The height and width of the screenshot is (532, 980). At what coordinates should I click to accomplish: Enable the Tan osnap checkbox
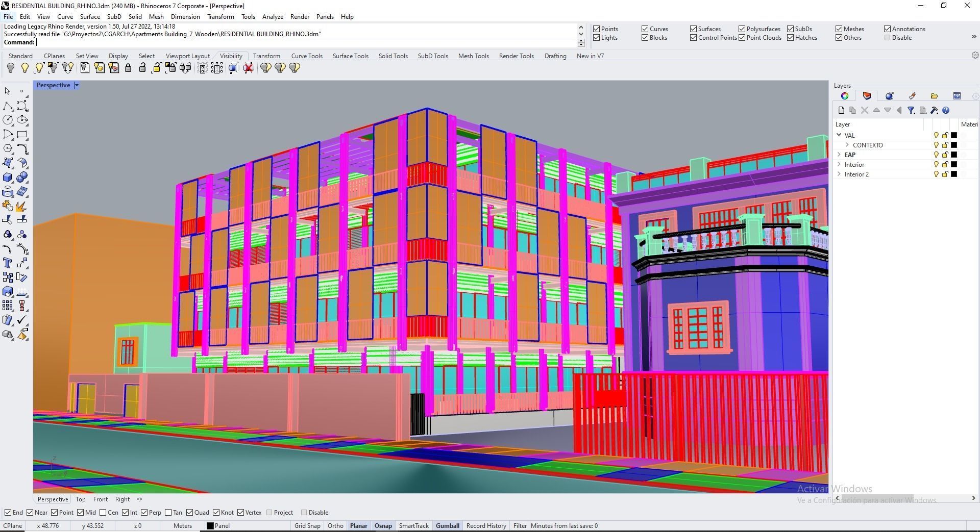[168, 513]
